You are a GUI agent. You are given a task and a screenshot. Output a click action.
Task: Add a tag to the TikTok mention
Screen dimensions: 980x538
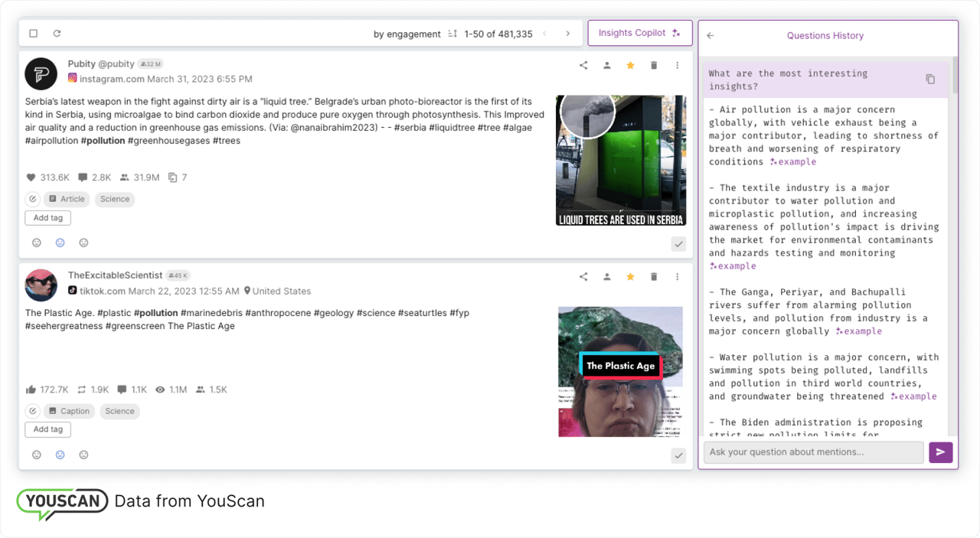coord(47,429)
